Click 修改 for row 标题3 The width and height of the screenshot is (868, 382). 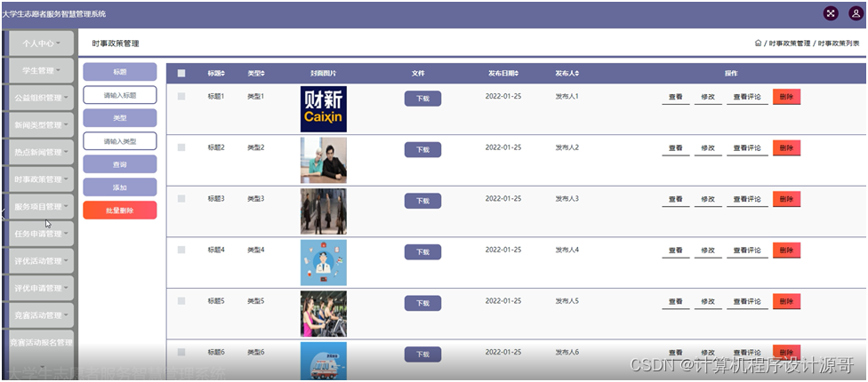(x=708, y=199)
